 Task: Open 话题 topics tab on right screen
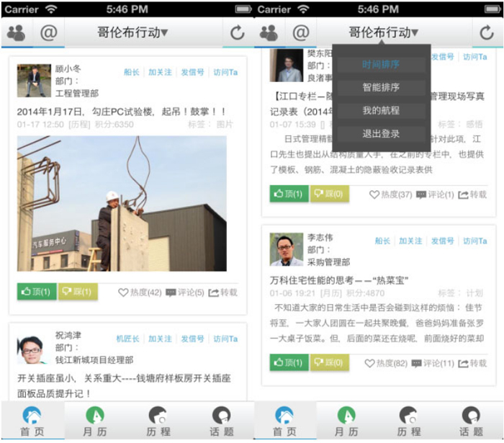(x=472, y=421)
